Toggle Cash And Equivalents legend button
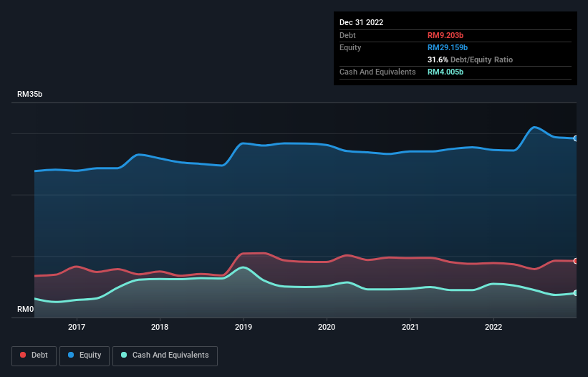This screenshot has height=377, width=588. coord(165,355)
